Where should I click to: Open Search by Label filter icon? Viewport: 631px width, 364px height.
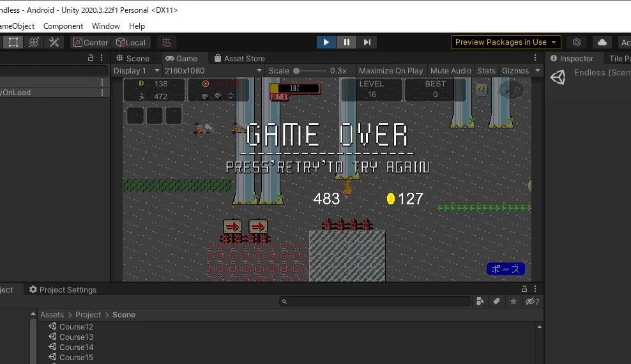[497, 301]
